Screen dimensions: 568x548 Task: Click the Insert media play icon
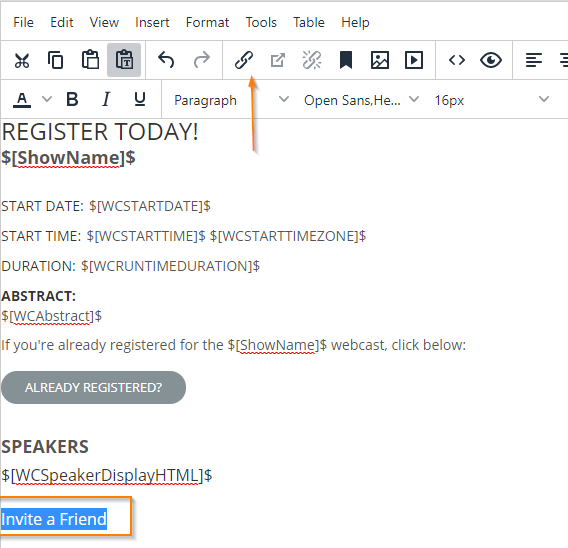414,60
